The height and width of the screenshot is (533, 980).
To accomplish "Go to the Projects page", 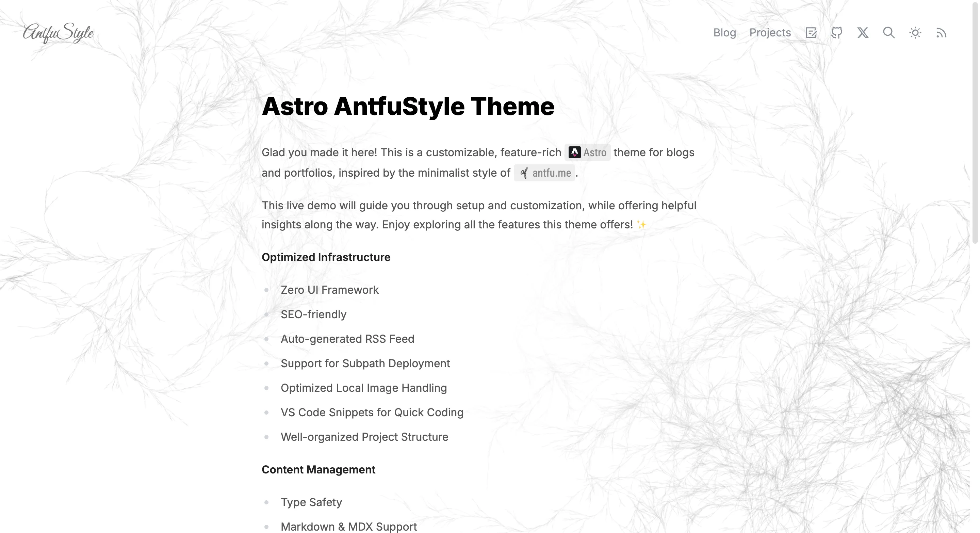I will click(x=770, y=33).
